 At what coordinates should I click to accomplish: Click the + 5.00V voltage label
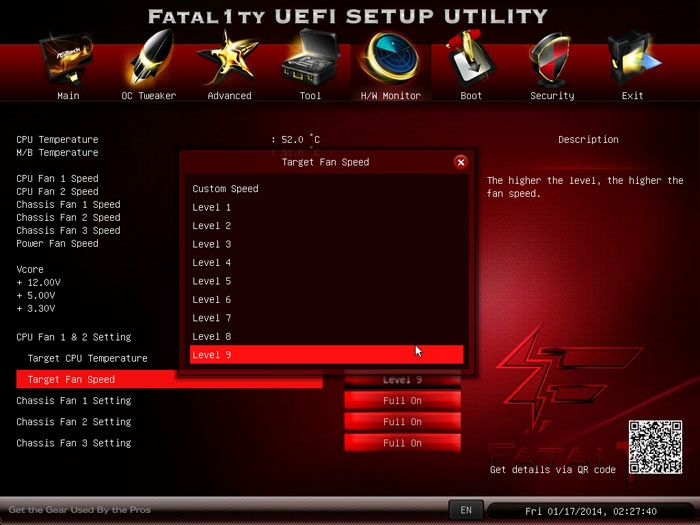36,295
